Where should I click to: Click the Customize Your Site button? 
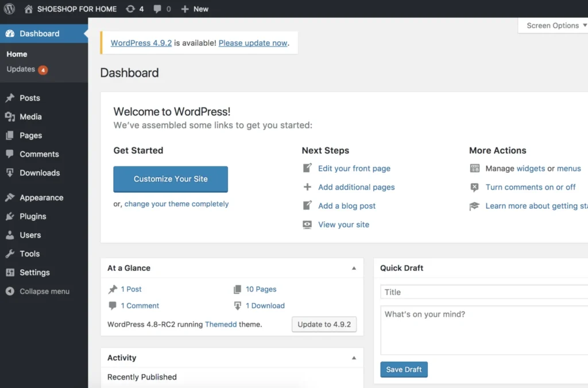(x=171, y=179)
